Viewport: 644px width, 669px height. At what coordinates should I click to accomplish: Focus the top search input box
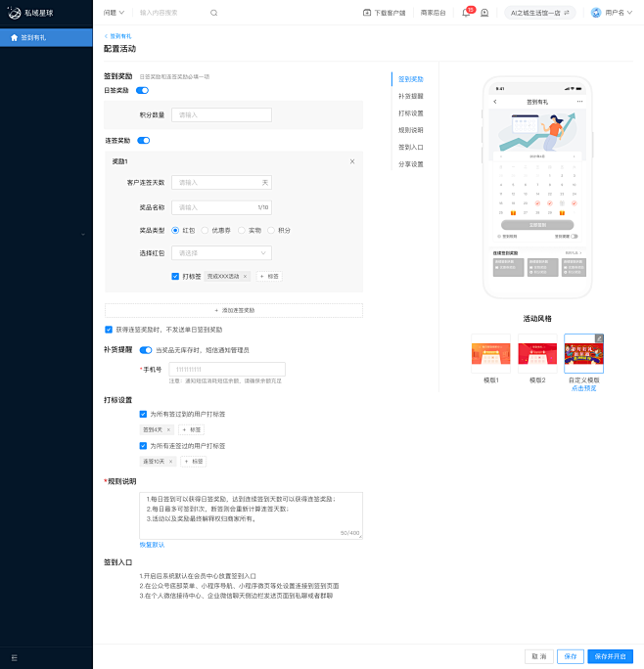[x=173, y=13]
